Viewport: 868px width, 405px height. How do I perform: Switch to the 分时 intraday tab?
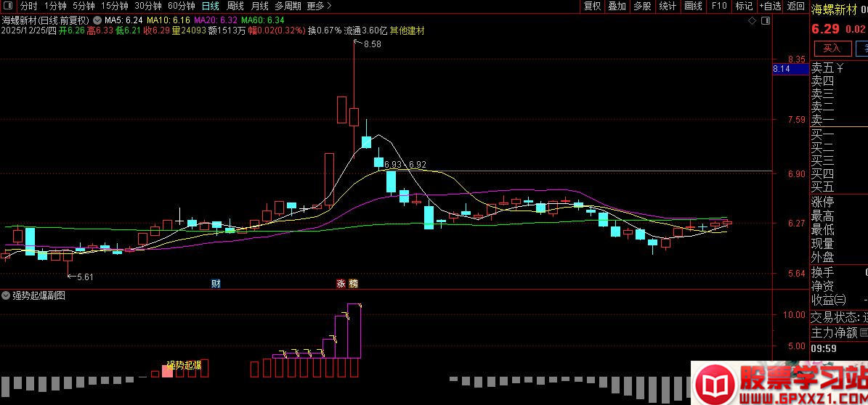(28, 6)
